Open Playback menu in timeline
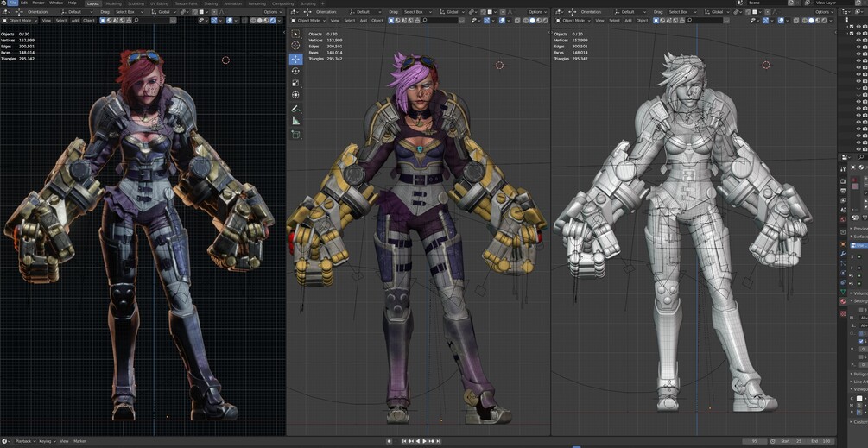The width and height of the screenshot is (868, 448). (x=25, y=441)
